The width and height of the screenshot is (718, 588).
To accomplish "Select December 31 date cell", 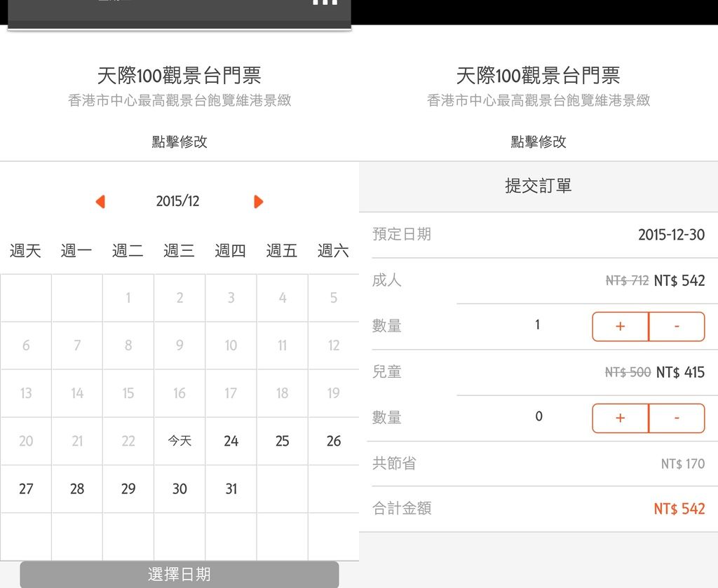I will coord(231,488).
